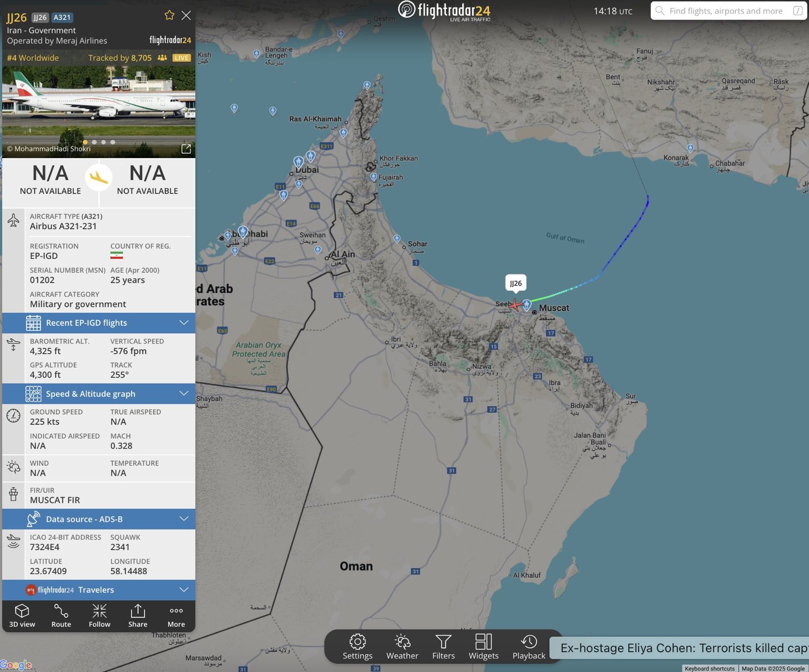The width and height of the screenshot is (809, 672).
Task: Share this flight
Action: [x=138, y=615]
